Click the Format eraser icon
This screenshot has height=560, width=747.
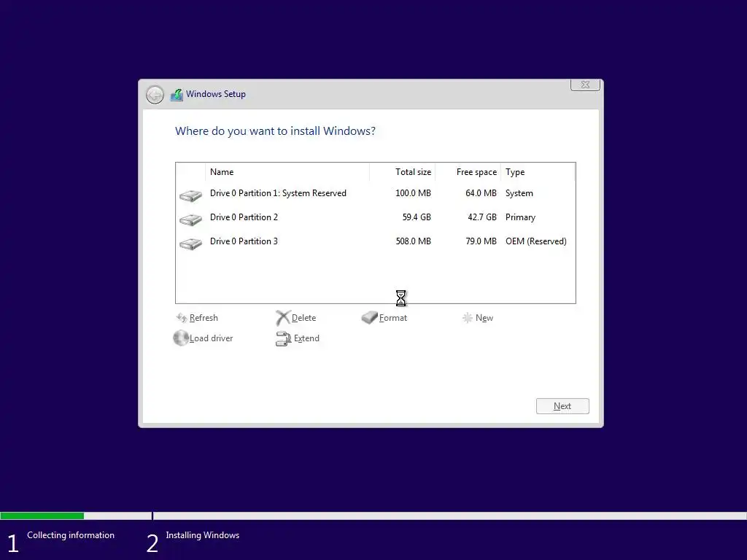[369, 318]
